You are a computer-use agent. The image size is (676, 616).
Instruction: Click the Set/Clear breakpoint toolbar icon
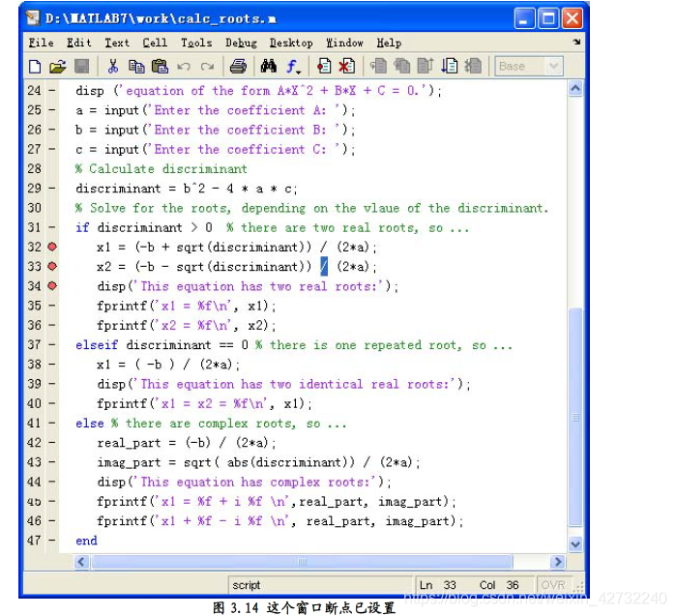coord(324,67)
